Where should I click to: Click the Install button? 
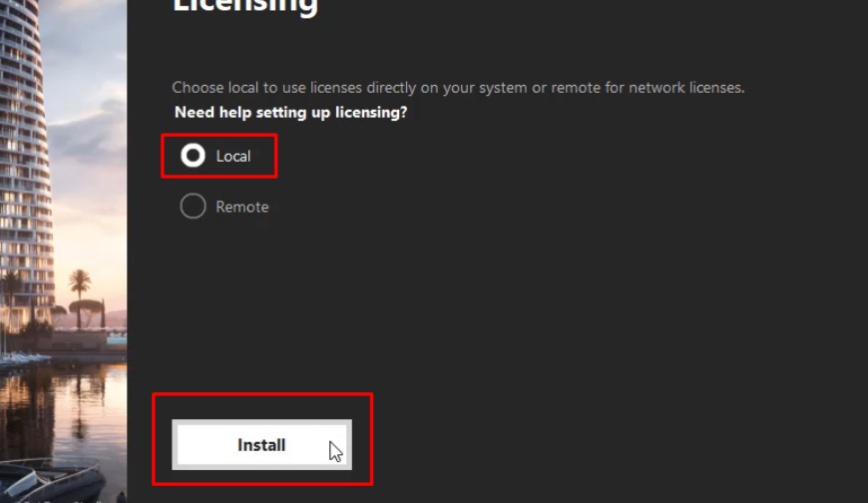tap(261, 445)
